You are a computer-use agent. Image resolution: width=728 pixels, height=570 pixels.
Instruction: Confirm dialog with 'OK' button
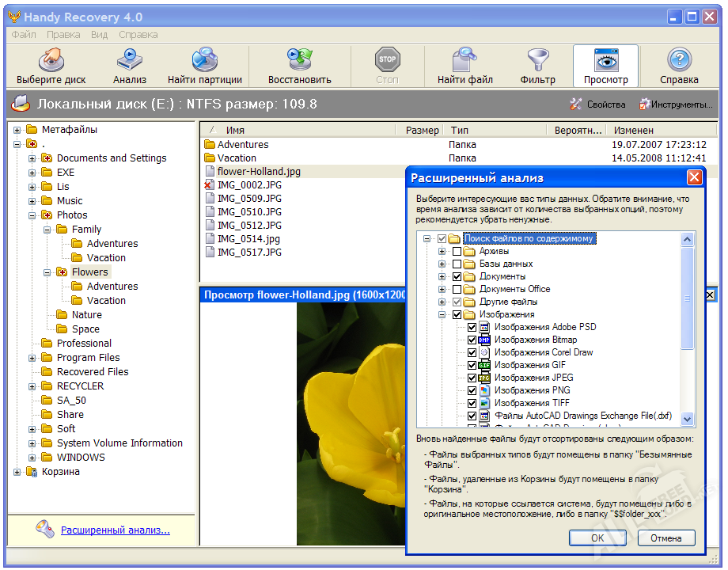(x=597, y=538)
